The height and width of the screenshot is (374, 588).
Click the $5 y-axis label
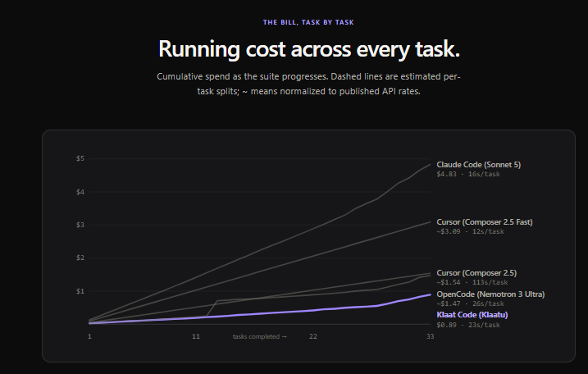click(80, 158)
